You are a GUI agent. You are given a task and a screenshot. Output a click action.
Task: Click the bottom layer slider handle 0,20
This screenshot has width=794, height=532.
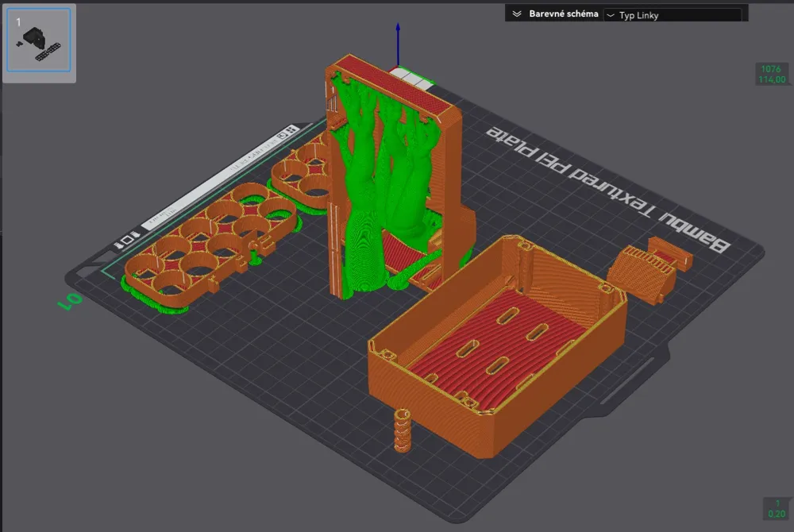(x=775, y=508)
